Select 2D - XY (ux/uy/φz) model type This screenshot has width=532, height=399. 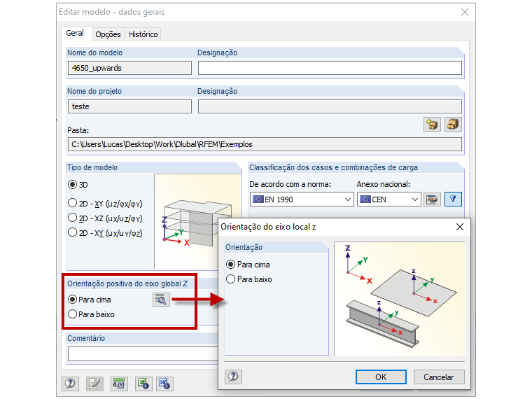105,233
